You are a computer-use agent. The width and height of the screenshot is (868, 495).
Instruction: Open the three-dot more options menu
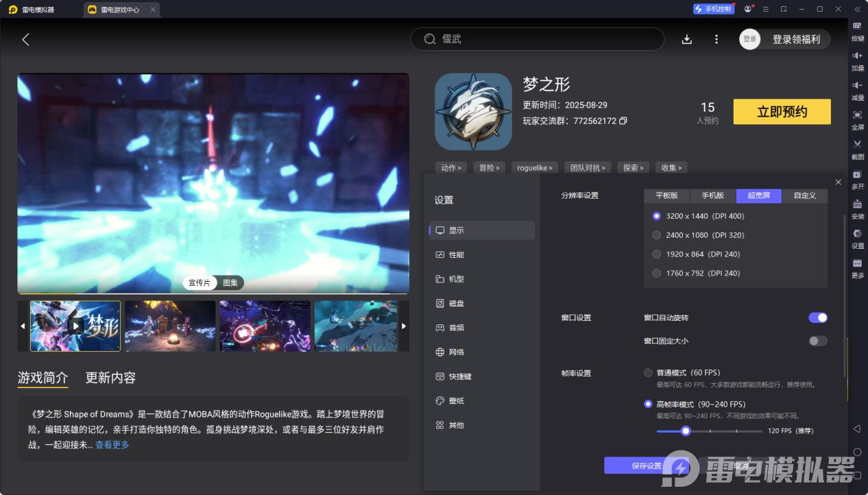click(716, 40)
